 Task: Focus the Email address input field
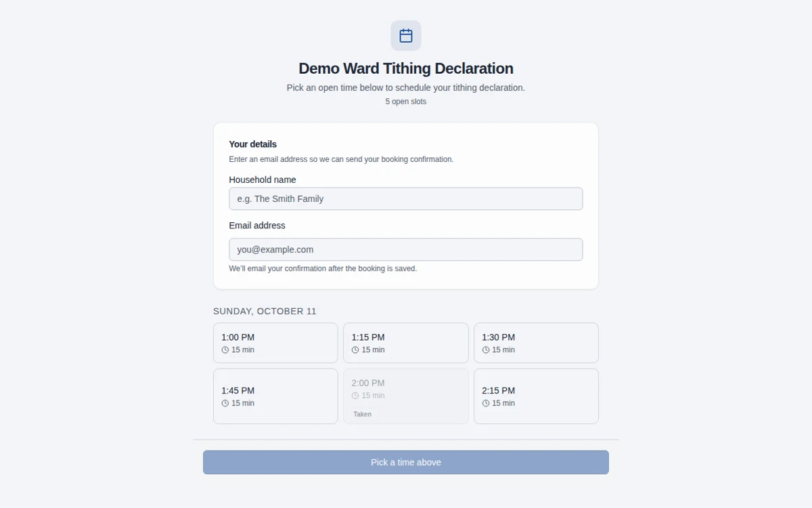pyautogui.click(x=406, y=249)
